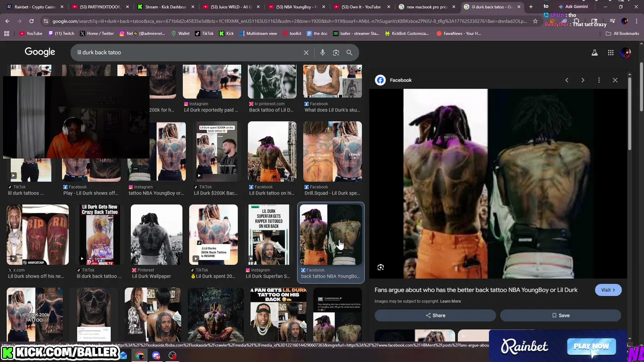The height and width of the screenshot is (362, 644).
Task: Open the toolkit bookmark
Action: point(292,33)
